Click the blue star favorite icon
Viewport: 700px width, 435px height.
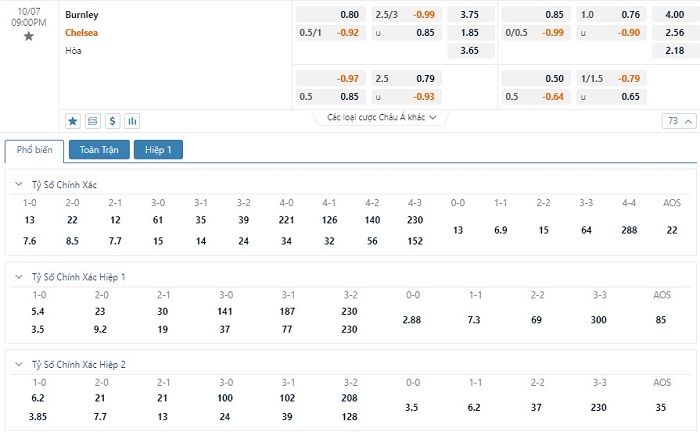point(73,121)
